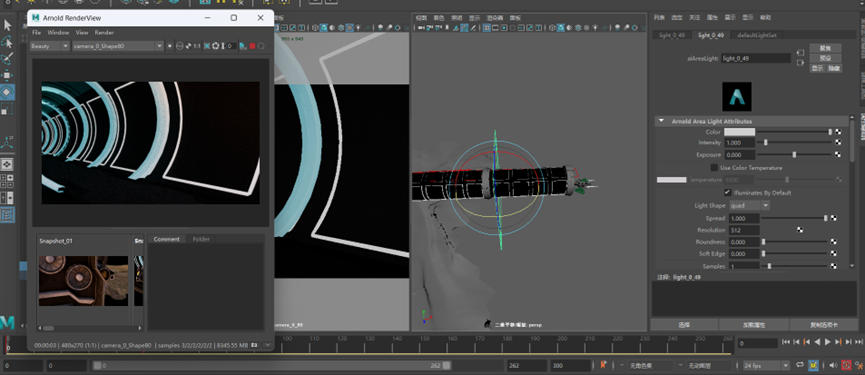The image size is (865, 375).
Task: Open the Render menu in Arnold RenderView
Action: pos(104,33)
